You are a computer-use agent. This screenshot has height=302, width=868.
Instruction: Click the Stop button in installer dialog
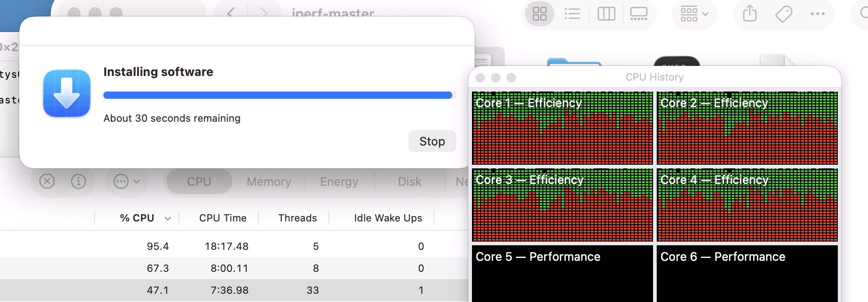(432, 141)
